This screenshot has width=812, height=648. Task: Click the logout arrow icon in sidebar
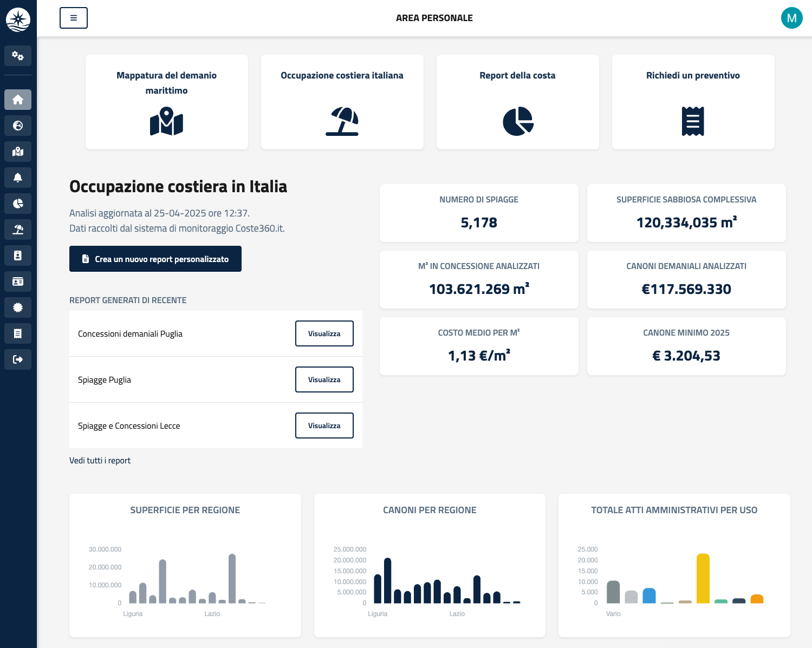[18, 359]
